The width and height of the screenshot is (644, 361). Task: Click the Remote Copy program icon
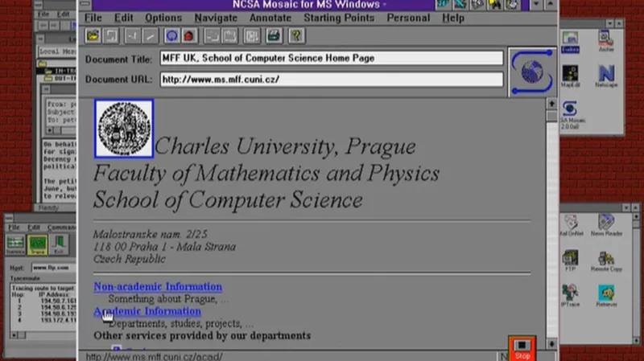(606, 261)
